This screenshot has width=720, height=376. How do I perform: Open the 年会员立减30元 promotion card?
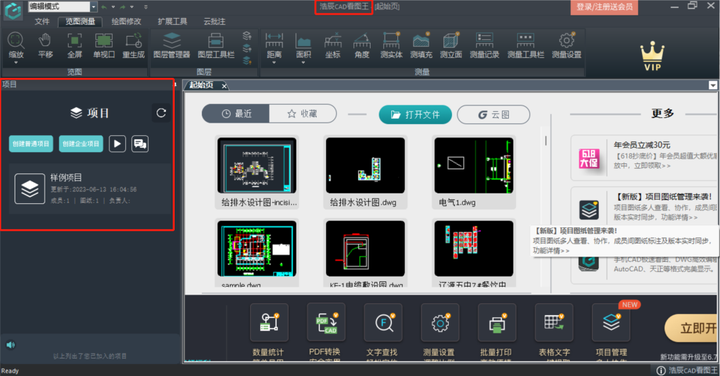(x=645, y=157)
